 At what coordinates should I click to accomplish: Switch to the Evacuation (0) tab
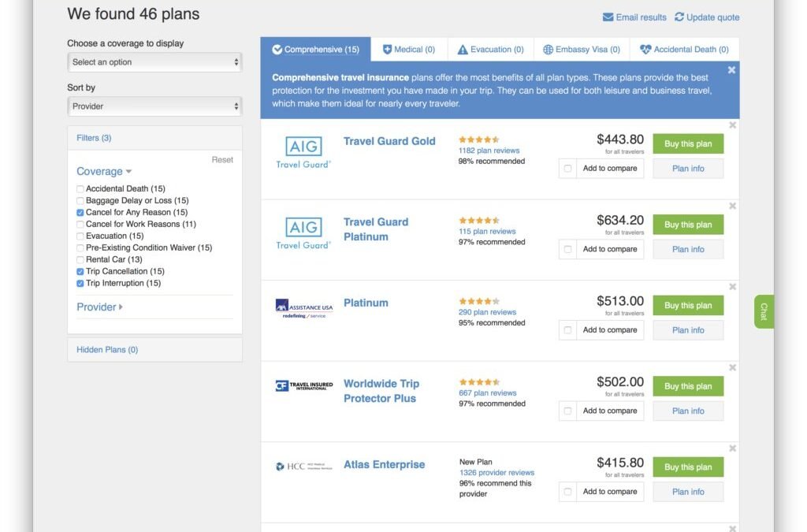pos(490,50)
